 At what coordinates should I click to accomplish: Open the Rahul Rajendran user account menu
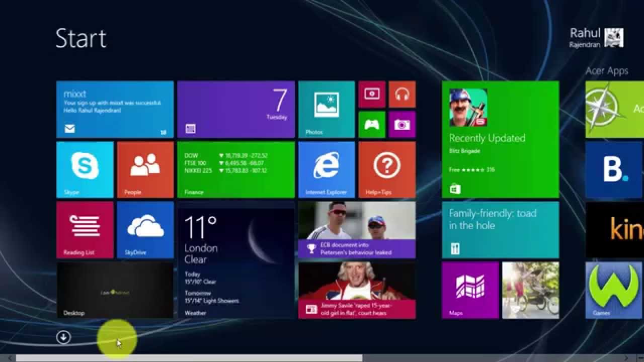coord(596,38)
